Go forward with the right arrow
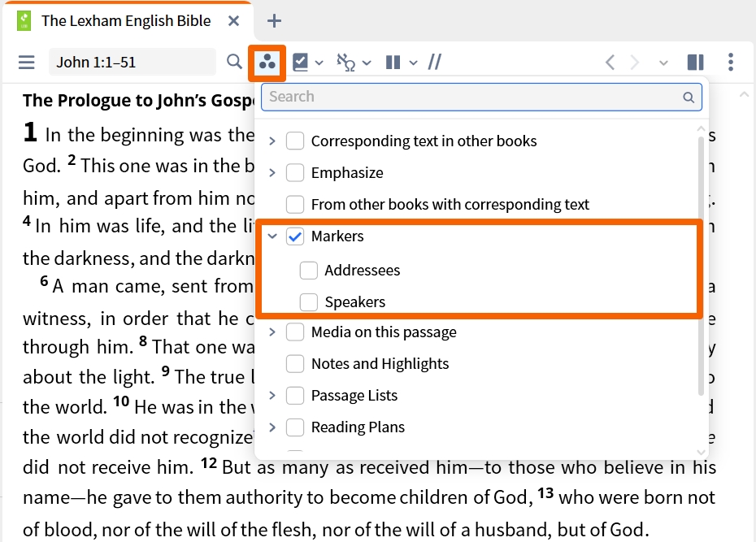The image size is (756, 542). click(x=635, y=62)
